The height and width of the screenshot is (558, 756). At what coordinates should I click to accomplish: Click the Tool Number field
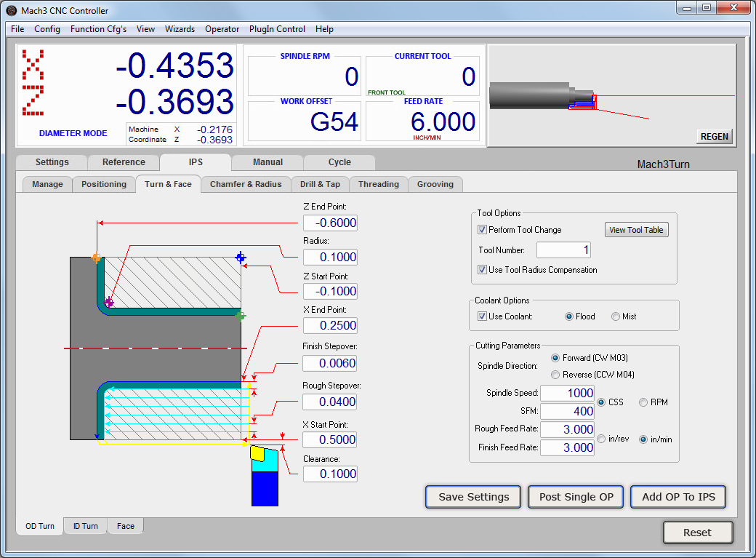tap(563, 250)
